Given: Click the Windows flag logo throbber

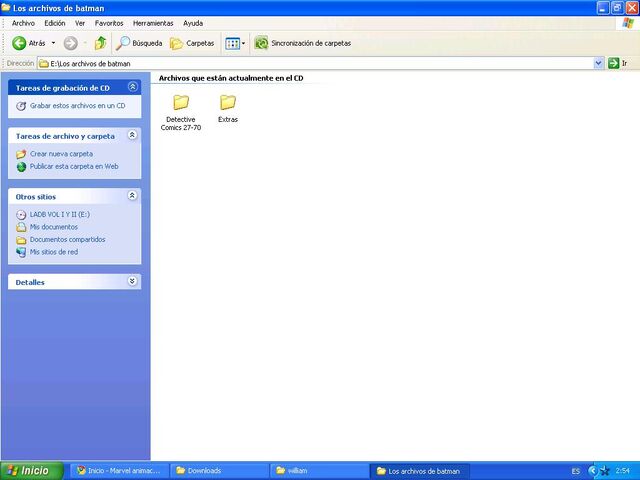Looking at the screenshot, I should [628, 23].
